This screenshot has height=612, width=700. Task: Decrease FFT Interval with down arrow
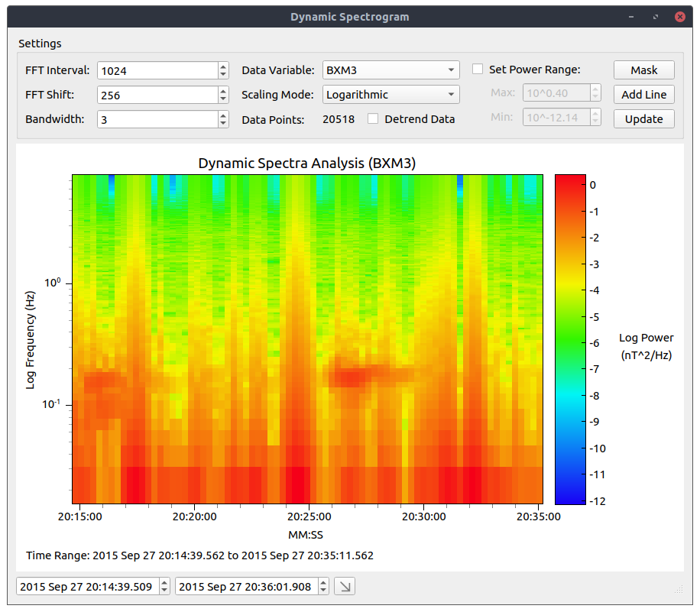click(x=223, y=75)
